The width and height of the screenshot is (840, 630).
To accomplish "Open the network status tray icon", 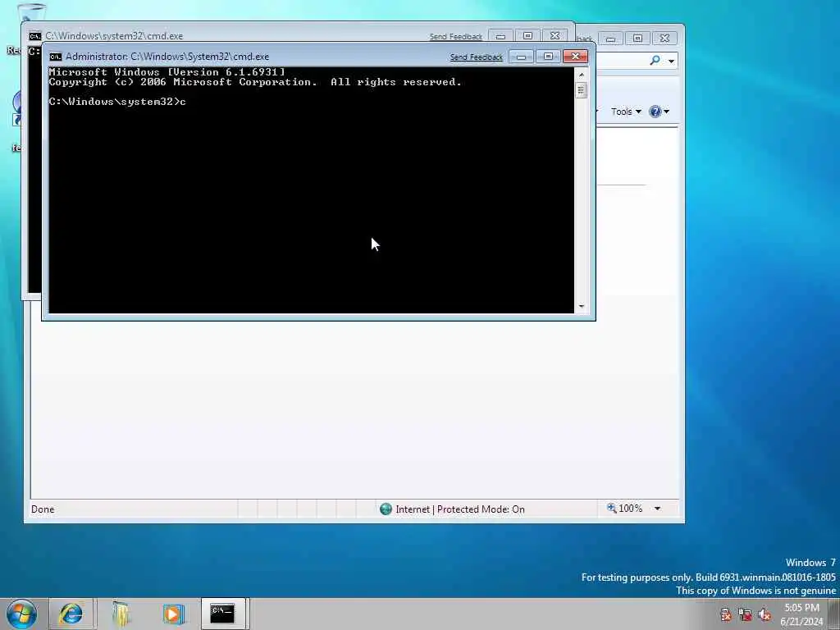I will coord(745,614).
